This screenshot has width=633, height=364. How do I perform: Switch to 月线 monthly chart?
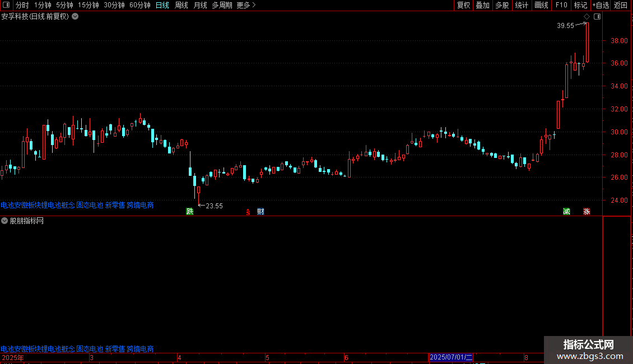[200, 5]
